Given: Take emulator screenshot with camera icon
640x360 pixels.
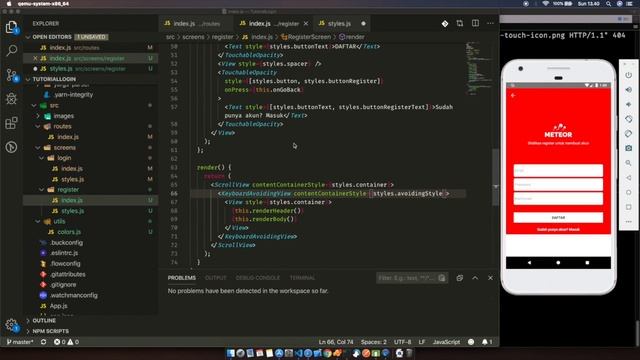Looking at the screenshot, I should click(629, 148).
